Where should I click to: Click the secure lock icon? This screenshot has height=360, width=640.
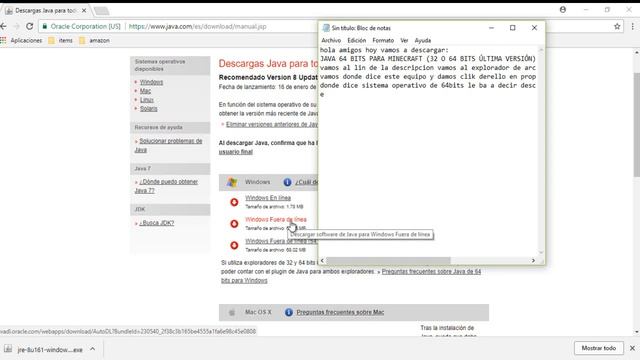tap(45, 27)
